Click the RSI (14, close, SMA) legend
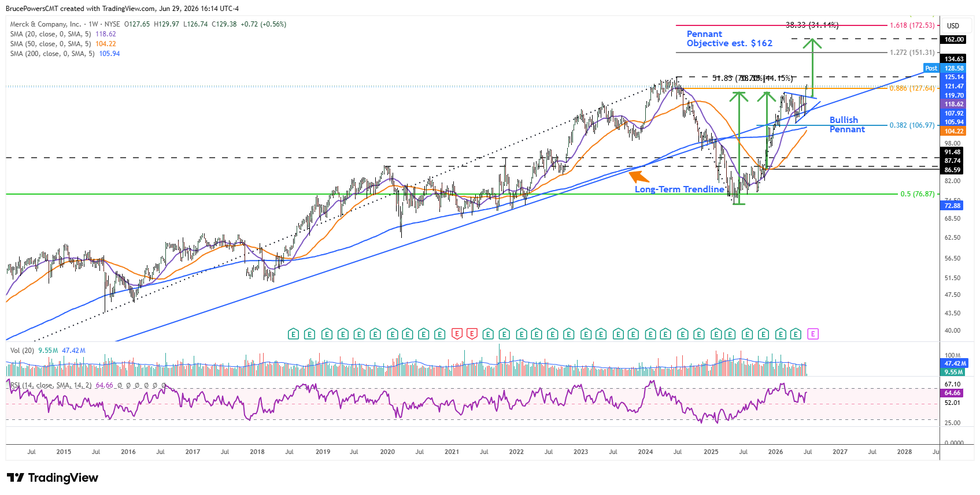The height and width of the screenshot is (495, 980). tap(51, 385)
